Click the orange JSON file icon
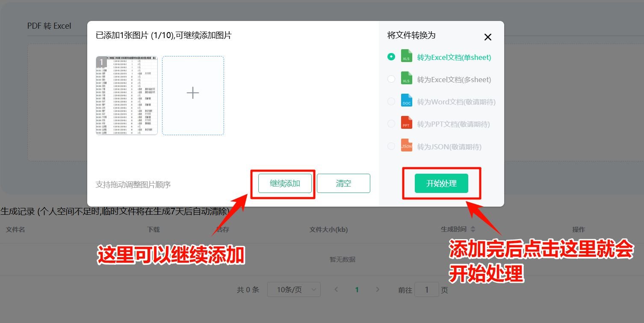Image resolution: width=644 pixels, height=323 pixels. (x=406, y=145)
